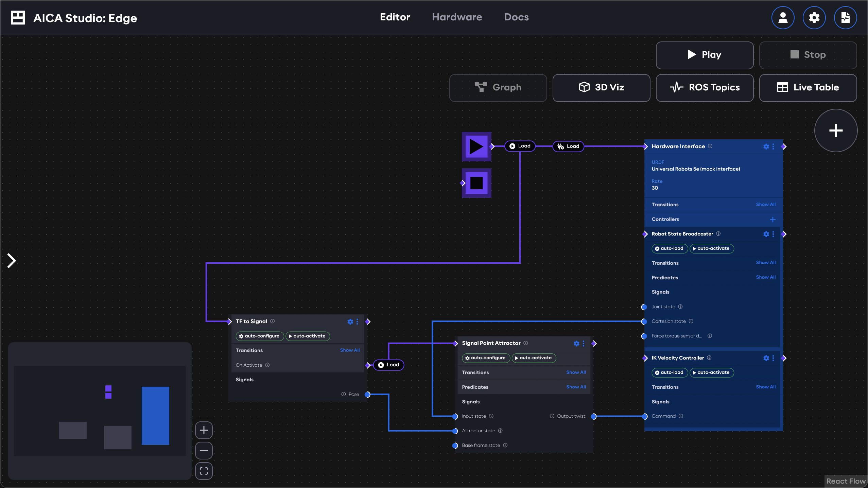Image resolution: width=868 pixels, height=488 pixels.
Task: Open TF to Signal three-dot menu
Action: tap(357, 321)
